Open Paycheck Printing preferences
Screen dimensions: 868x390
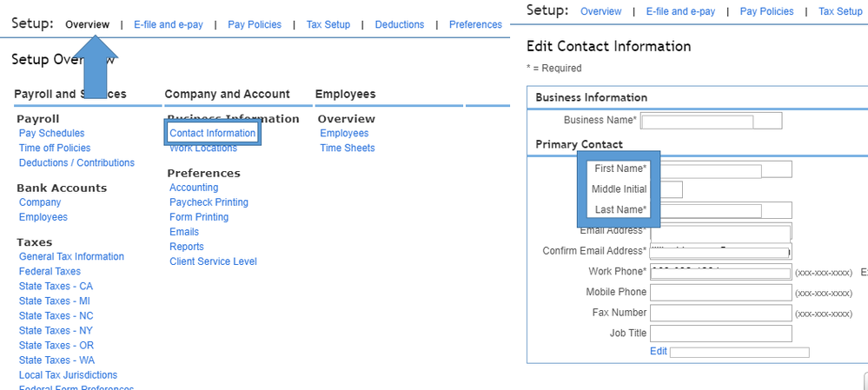point(209,202)
